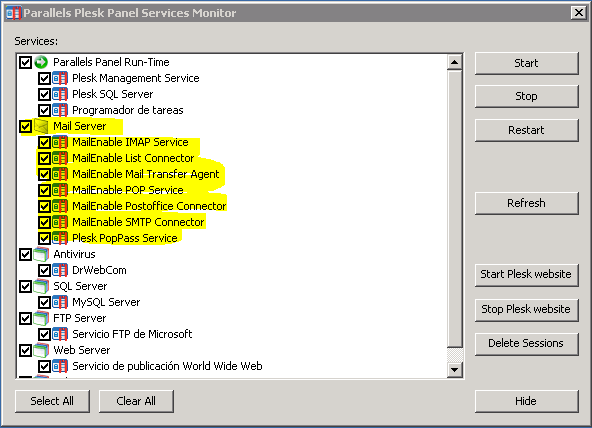Uncheck the Web Server group checkbox
The height and width of the screenshot is (428, 592).
(x=25, y=350)
